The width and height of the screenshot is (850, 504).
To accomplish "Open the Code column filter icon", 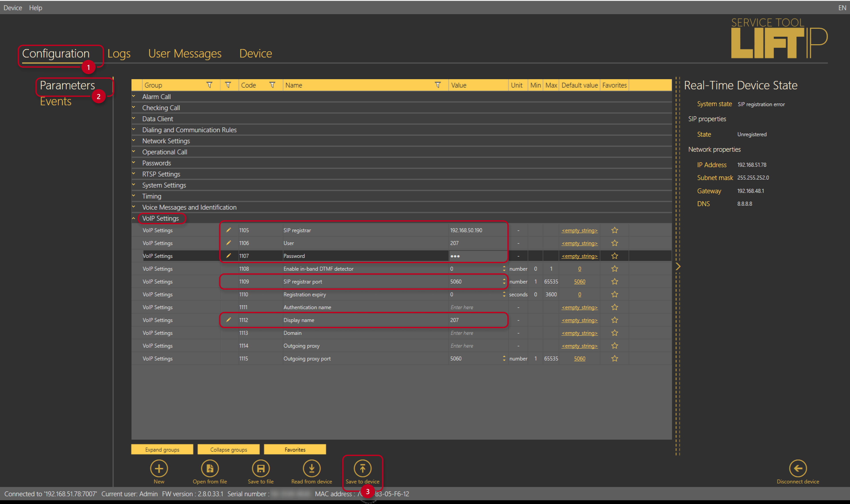I will [272, 85].
